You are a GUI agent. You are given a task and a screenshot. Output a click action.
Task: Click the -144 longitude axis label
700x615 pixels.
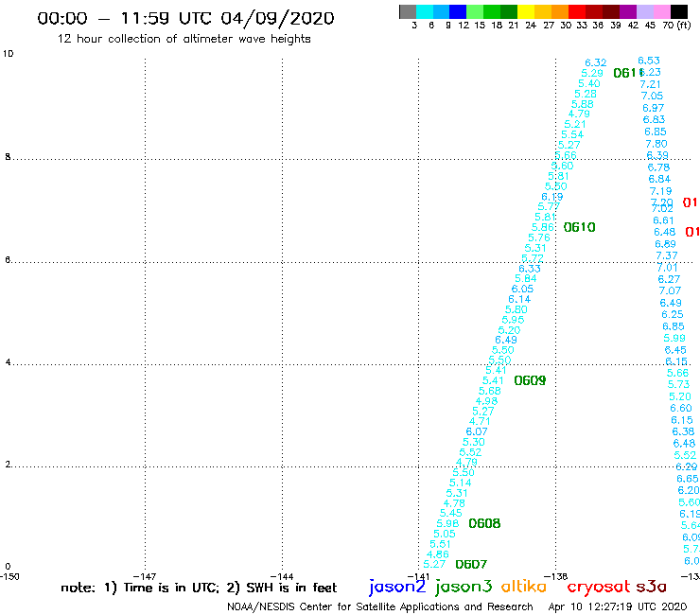coord(282,576)
